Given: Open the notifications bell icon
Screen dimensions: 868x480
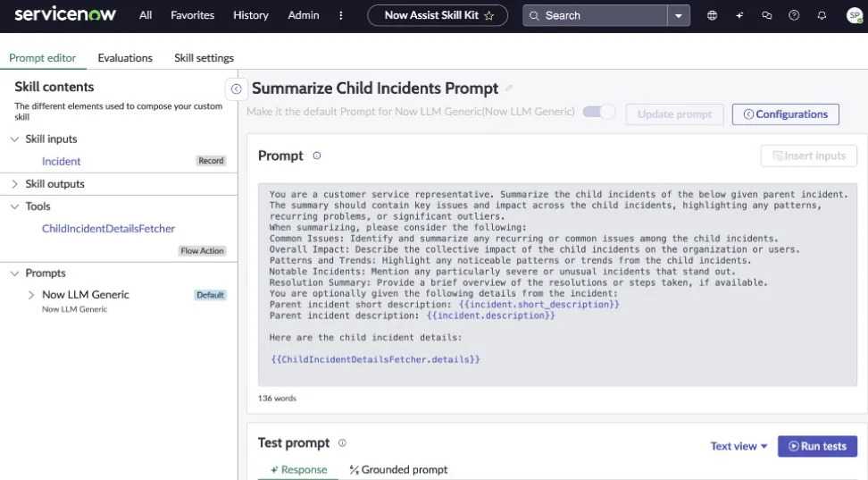Looking at the screenshot, I should (x=822, y=15).
